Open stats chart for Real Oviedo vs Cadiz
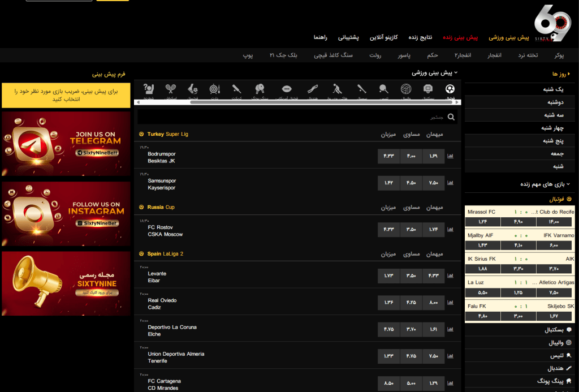 [450, 303]
